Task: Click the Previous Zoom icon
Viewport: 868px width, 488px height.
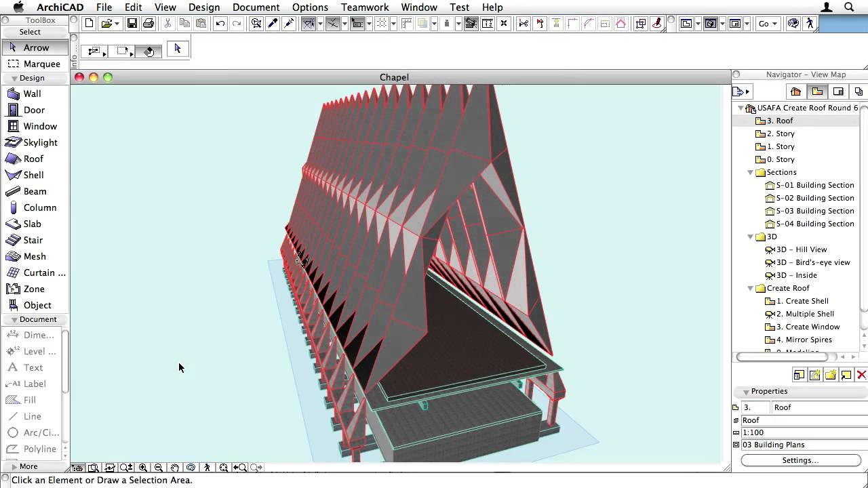Action: (x=240, y=468)
